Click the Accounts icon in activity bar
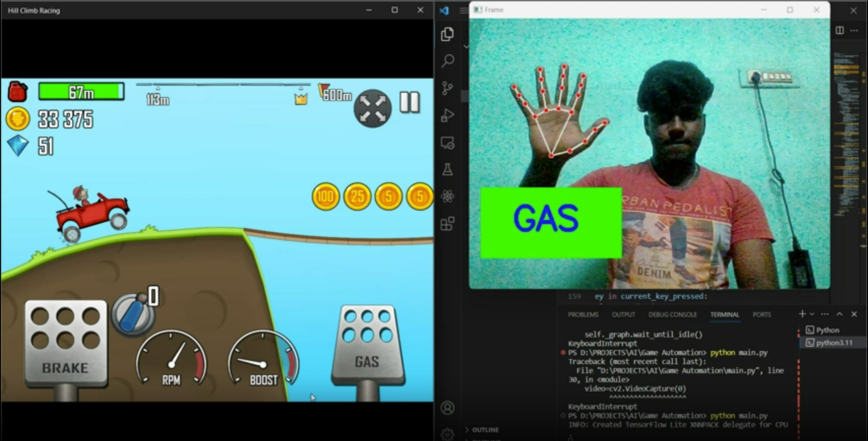The height and width of the screenshot is (441, 868). tap(447, 408)
